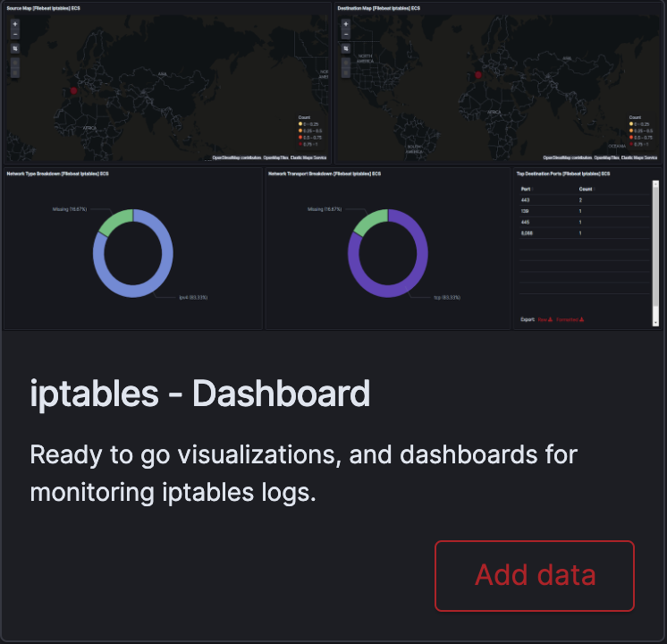The height and width of the screenshot is (644, 667).
Task: Click the red destination location marker
Action: [x=478, y=76]
